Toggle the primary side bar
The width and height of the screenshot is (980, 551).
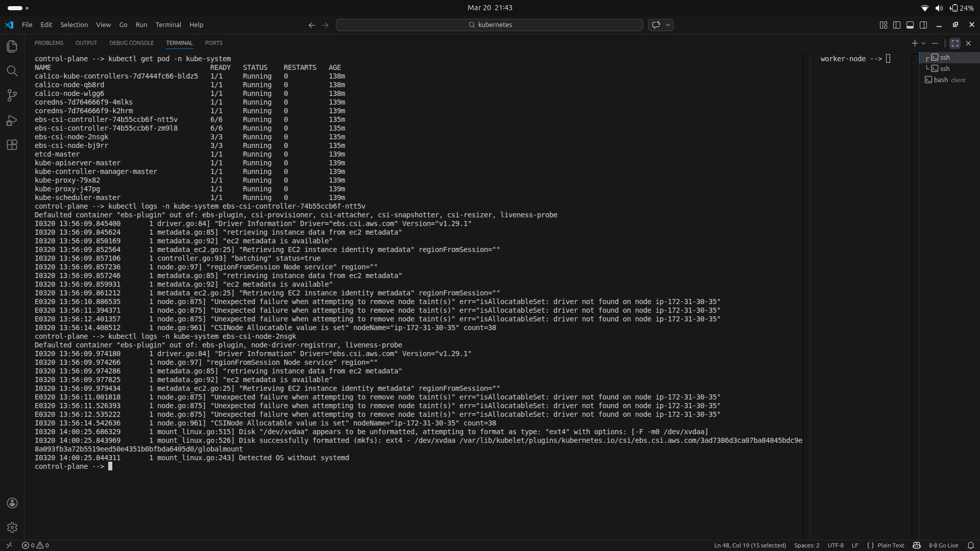[x=897, y=25]
